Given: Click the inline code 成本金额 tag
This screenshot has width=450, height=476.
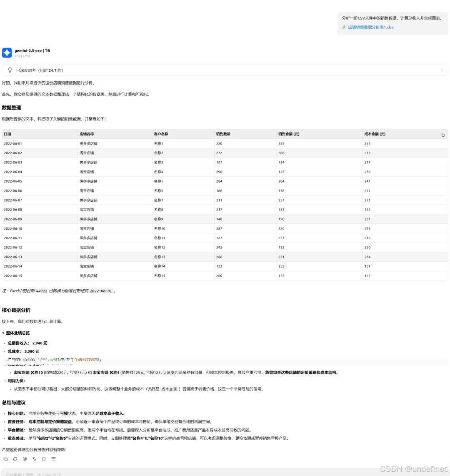Looking at the screenshot, I should [169, 389].
